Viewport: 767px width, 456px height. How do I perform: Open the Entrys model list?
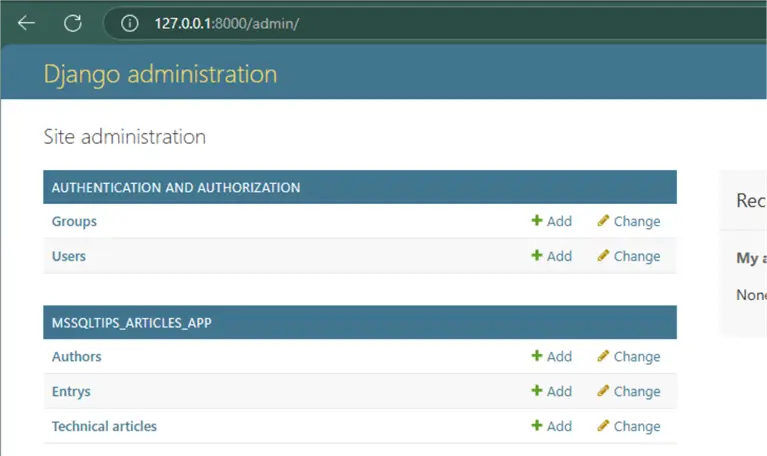71,391
